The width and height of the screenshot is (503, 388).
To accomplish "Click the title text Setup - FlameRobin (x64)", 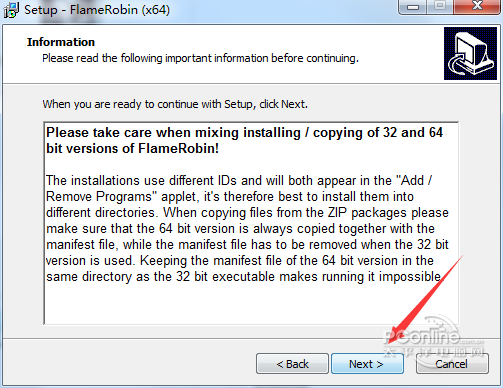I will (x=97, y=10).
